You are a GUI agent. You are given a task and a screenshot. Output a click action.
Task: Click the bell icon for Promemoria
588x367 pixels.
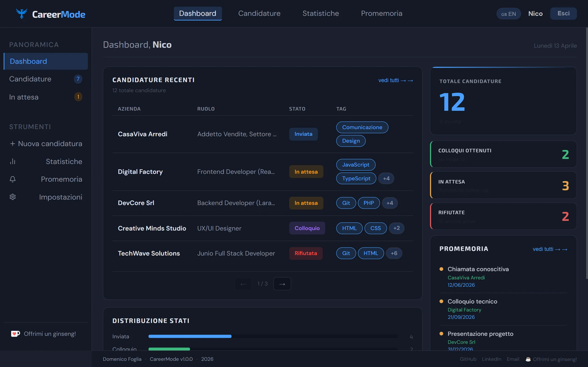tap(13, 179)
